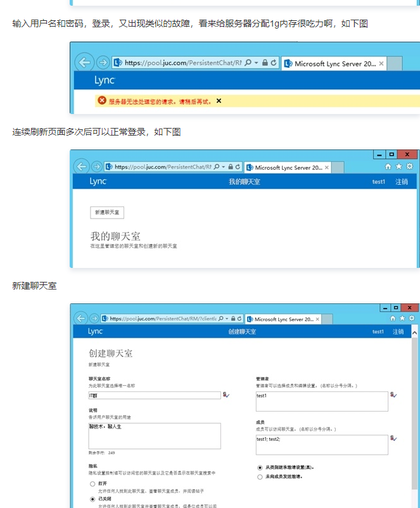Click the 说明 description text area

(x=155, y=436)
